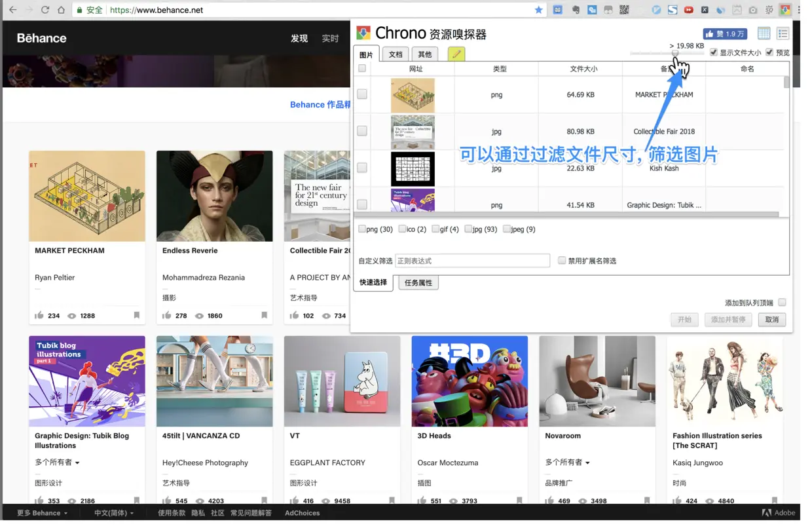
Task: Click the Chrono download manager toolbar icon
Action: coord(784,10)
